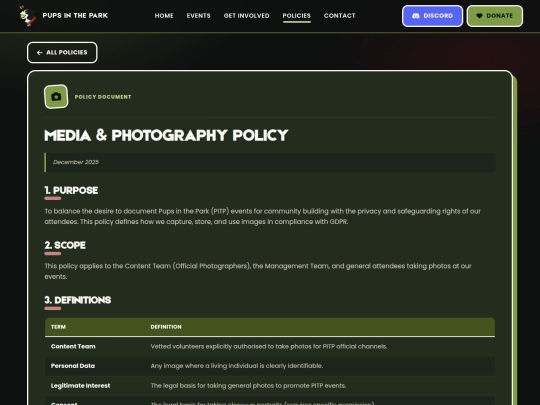Image resolution: width=540 pixels, height=405 pixels.
Task: Click the 'legal basis for taking general photos' definition
Action: click(248, 386)
